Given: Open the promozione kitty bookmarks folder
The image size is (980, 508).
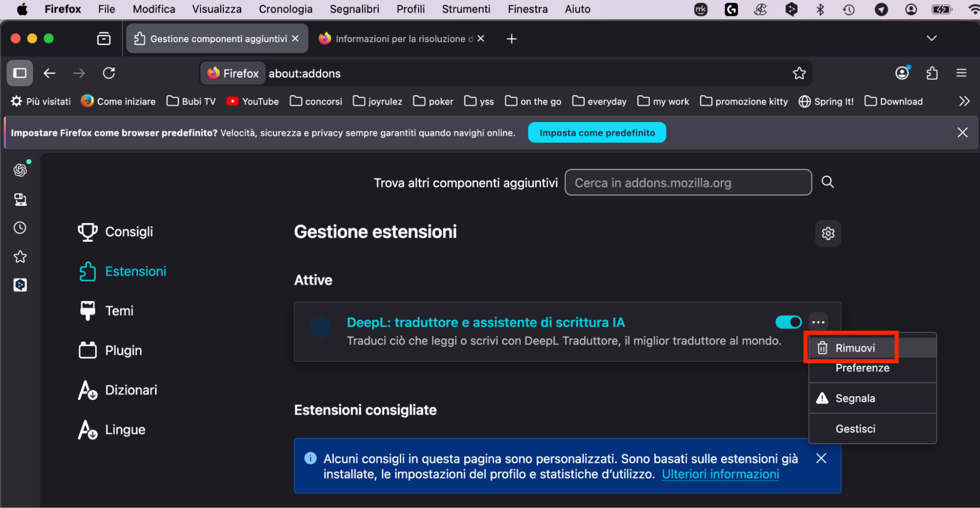Looking at the screenshot, I should [744, 101].
